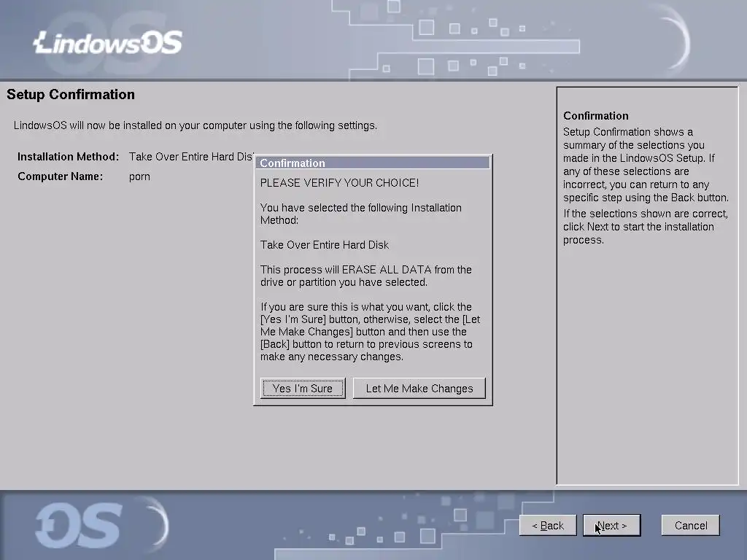Image resolution: width=747 pixels, height=560 pixels.
Task: Click the computer name value 'porn'
Action: pos(139,176)
